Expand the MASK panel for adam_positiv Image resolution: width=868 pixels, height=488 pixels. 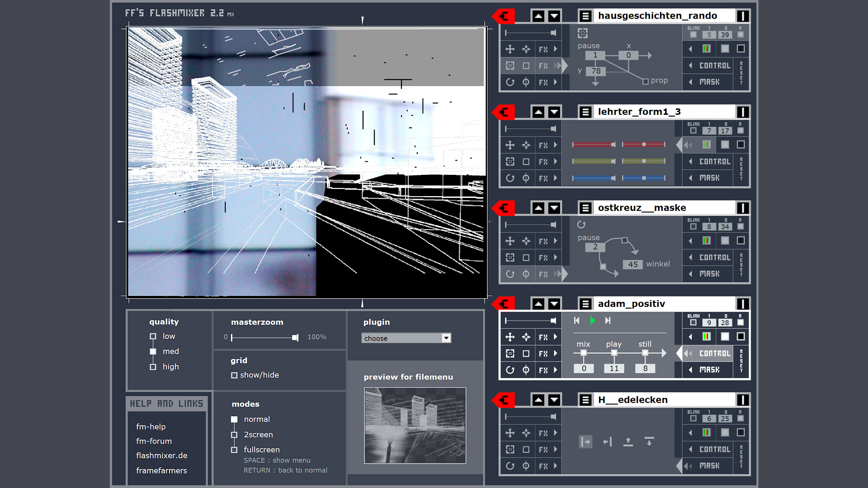coord(708,370)
